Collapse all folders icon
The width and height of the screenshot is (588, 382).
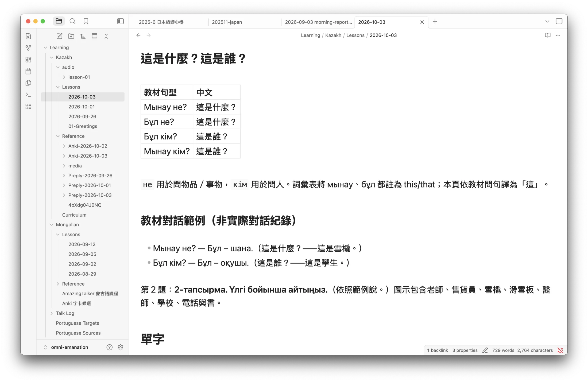click(106, 36)
